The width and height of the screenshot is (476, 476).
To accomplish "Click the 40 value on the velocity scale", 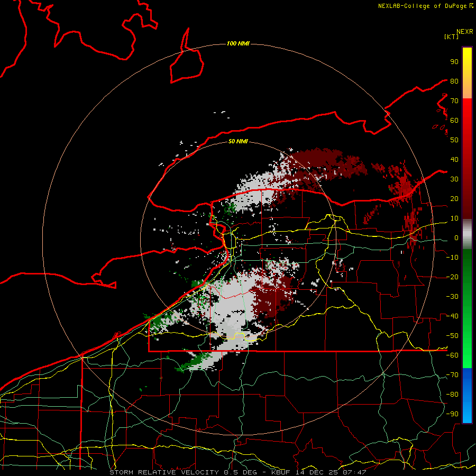I will [454, 160].
